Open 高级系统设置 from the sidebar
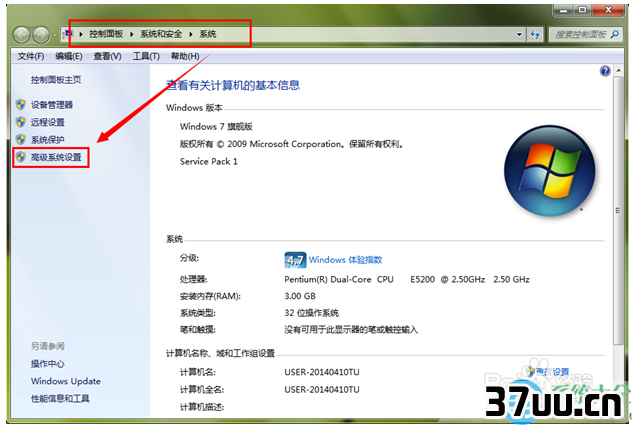Image resolution: width=634 pixels, height=427 pixels. coord(56,157)
